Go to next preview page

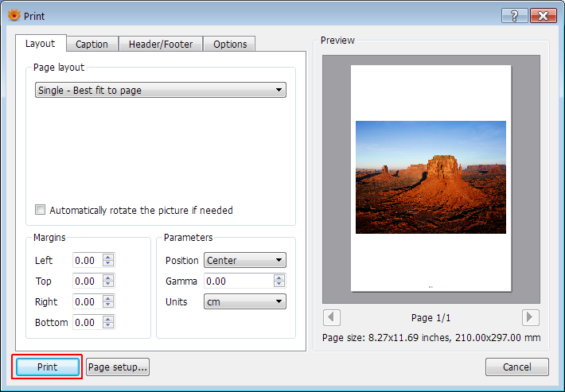pyautogui.click(x=531, y=317)
